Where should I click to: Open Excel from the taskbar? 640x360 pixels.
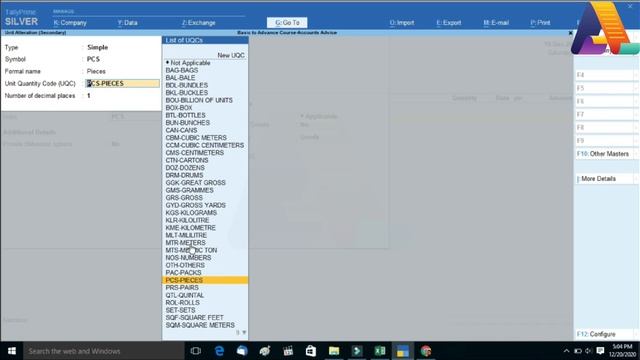pyautogui.click(x=380, y=351)
